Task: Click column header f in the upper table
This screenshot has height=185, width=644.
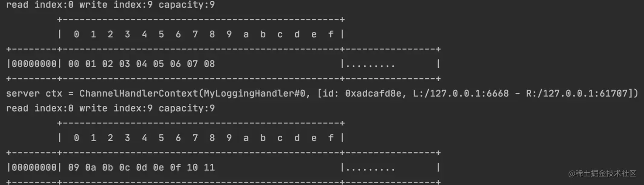Action: coord(331,34)
